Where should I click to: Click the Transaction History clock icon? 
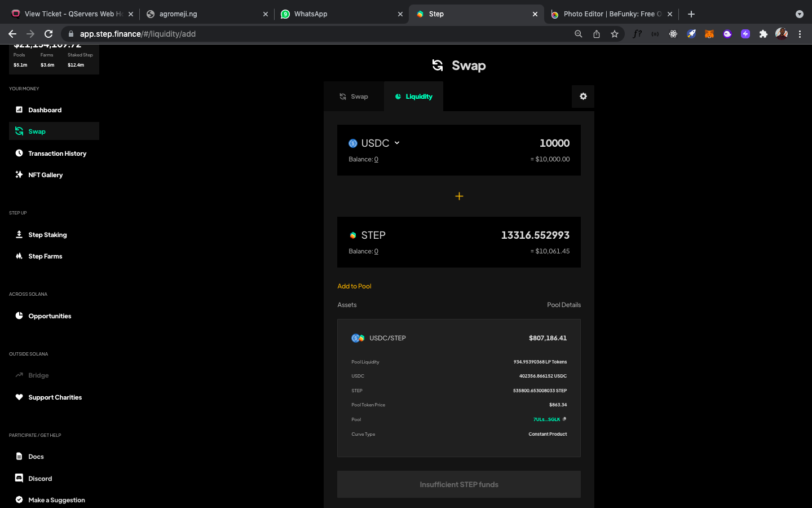click(19, 153)
